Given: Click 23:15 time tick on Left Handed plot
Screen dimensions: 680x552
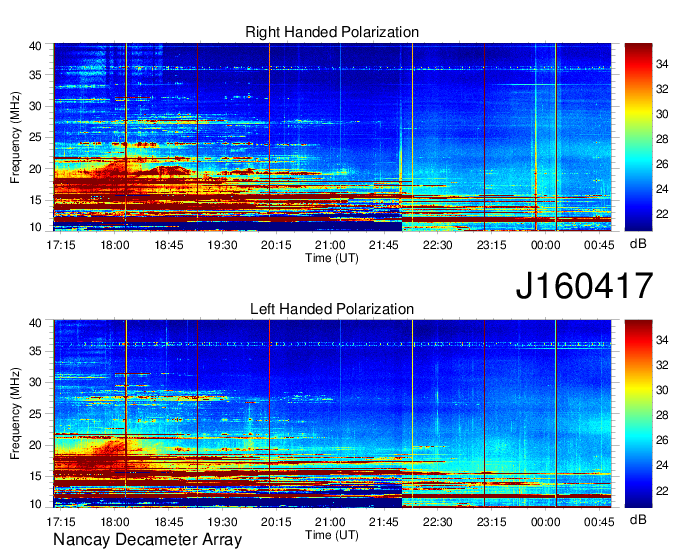Looking at the screenshot, I should 491,522.
